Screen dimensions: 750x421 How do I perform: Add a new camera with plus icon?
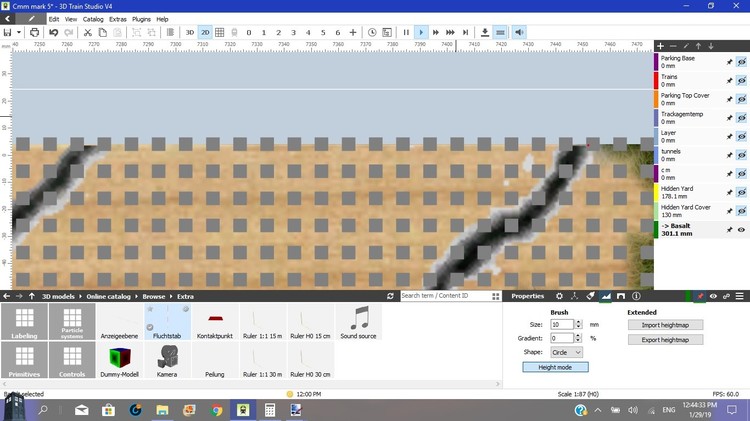353,33
